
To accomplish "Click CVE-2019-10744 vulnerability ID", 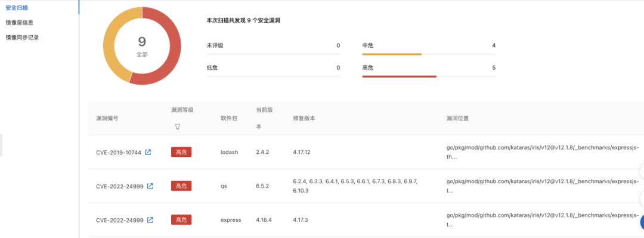I will (119, 153).
